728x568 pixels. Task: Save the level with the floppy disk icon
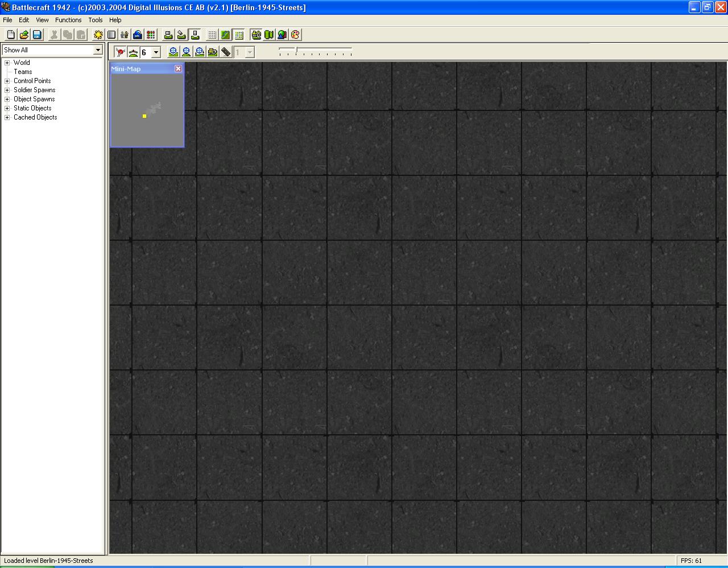(x=37, y=35)
